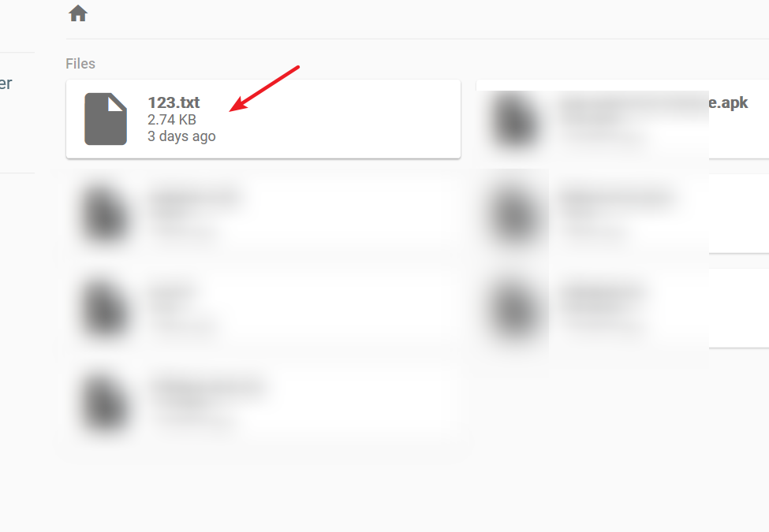
Task: Select partially visible sidebar item ending 'er'
Action: pos(6,84)
